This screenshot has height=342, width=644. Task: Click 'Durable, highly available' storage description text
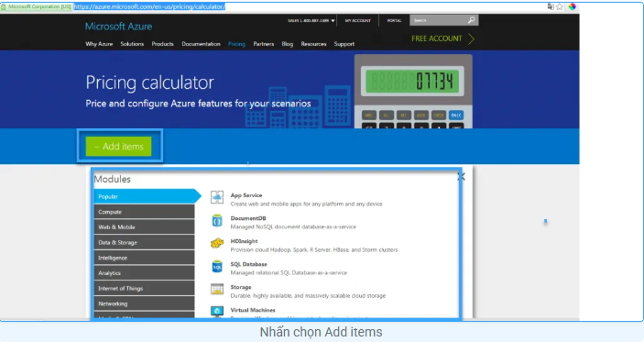[308, 296]
